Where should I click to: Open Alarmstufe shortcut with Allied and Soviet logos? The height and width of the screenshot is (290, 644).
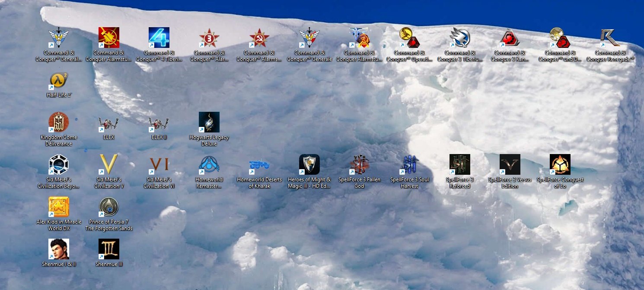360,38
